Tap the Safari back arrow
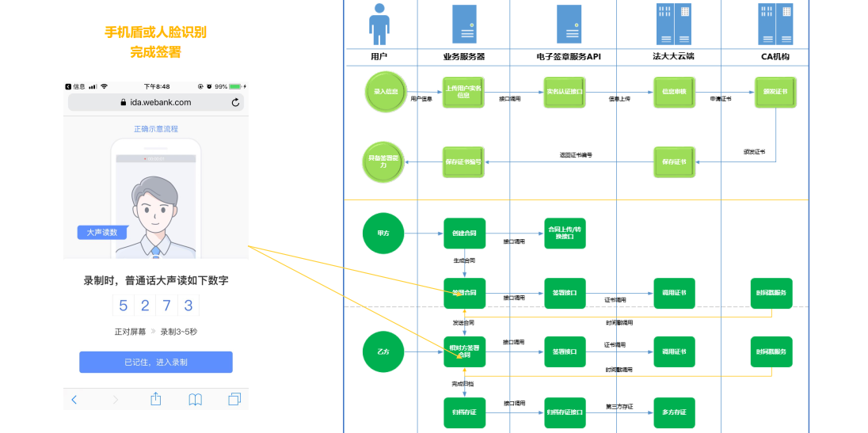The height and width of the screenshot is (433, 868). click(74, 400)
